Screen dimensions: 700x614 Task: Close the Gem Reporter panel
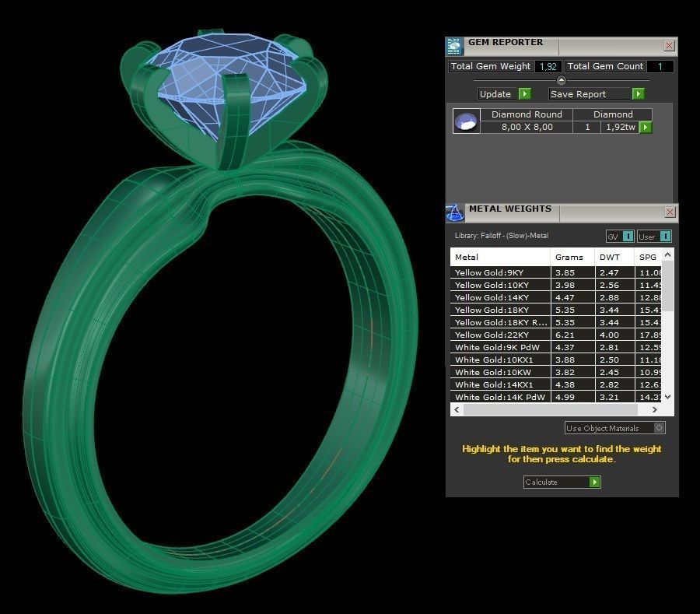669,46
